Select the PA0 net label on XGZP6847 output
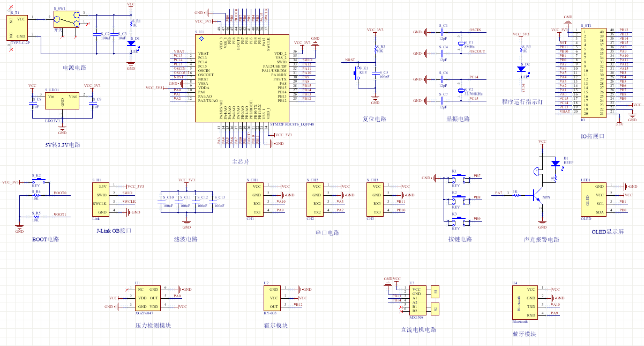The height and width of the screenshot is (346, 644). click(177, 296)
